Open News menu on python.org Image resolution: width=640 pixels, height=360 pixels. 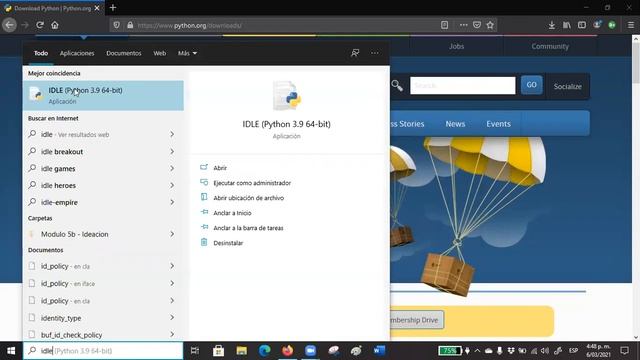455,124
